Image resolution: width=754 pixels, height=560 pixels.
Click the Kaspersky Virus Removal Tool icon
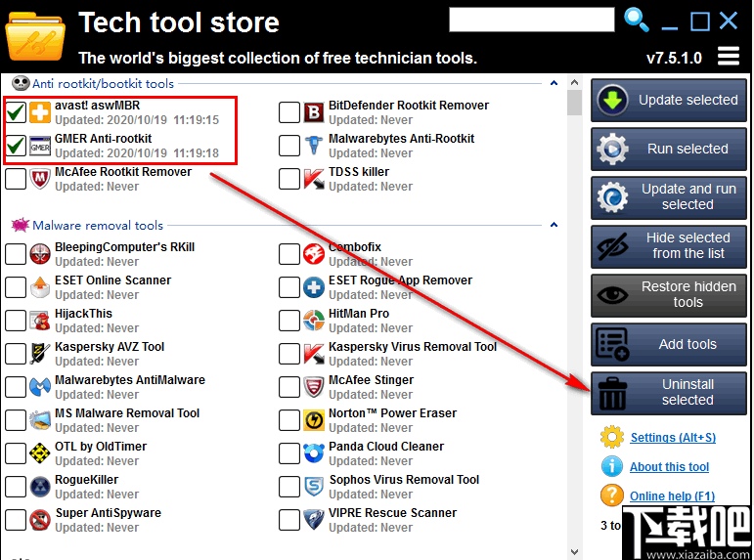314,354
